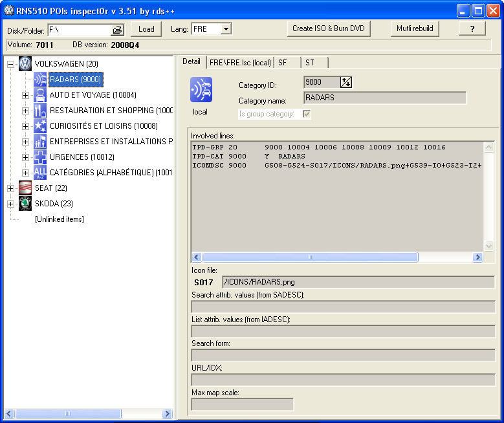Click the URGENCES cross icon
This screenshot has height=423, width=504.
pos(40,157)
